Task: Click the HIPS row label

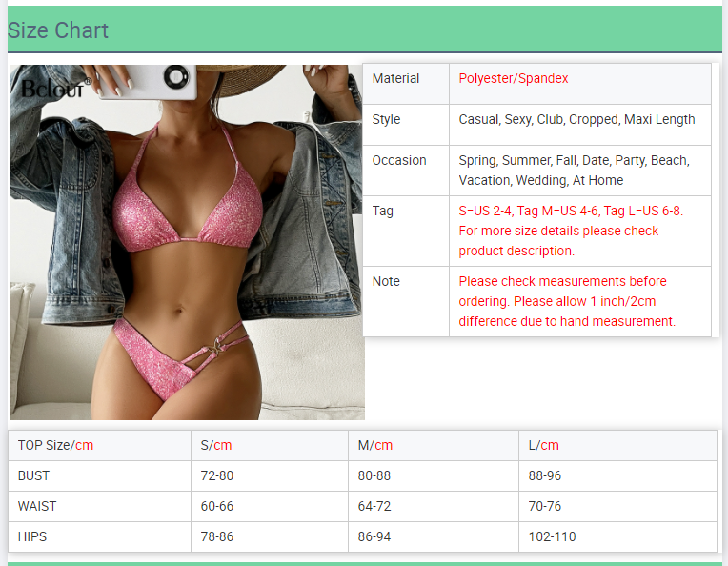Action: pyautogui.click(x=32, y=536)
